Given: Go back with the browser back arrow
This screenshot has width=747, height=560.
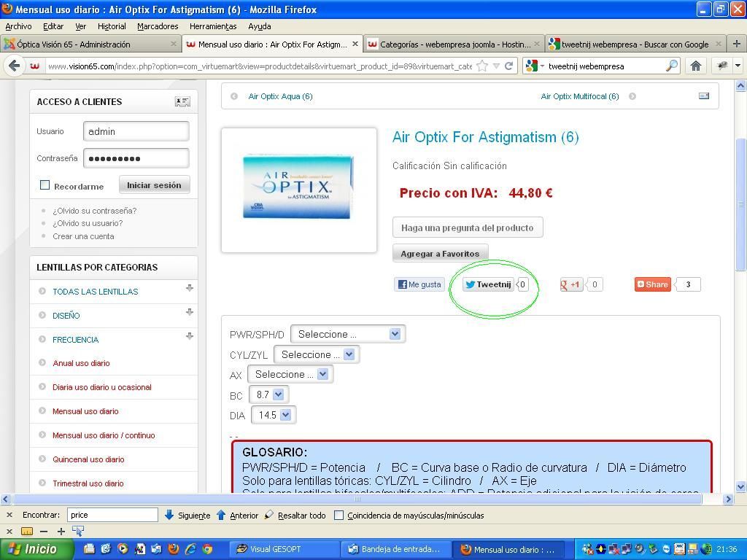Looking at the screenshot, I should point(14,66).
